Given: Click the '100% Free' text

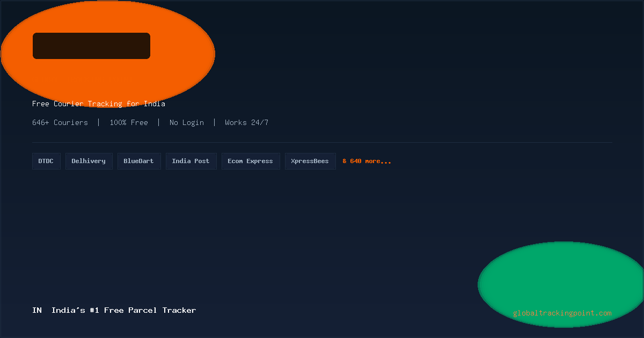Looking at the screenshot, I should [129, 122].
